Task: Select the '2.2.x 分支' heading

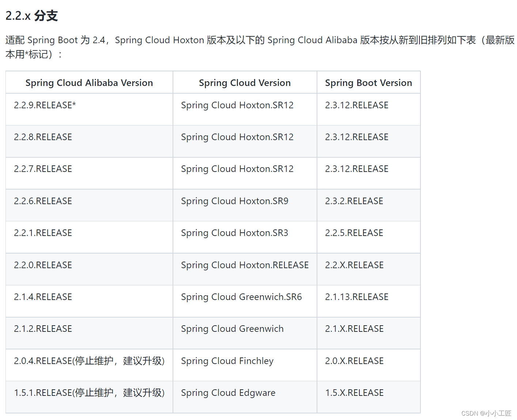Action: point(31,16)
